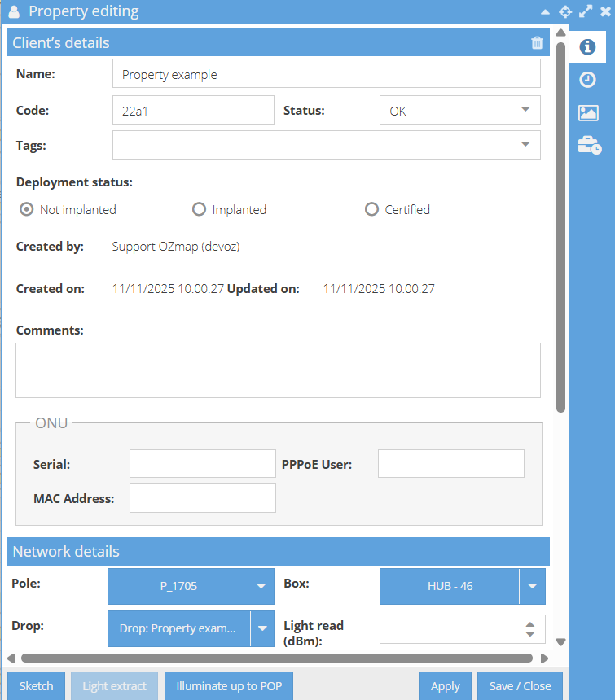Click the vertical scrollbar thumb
Screen dimensions: 615x700
click(561, 227)
